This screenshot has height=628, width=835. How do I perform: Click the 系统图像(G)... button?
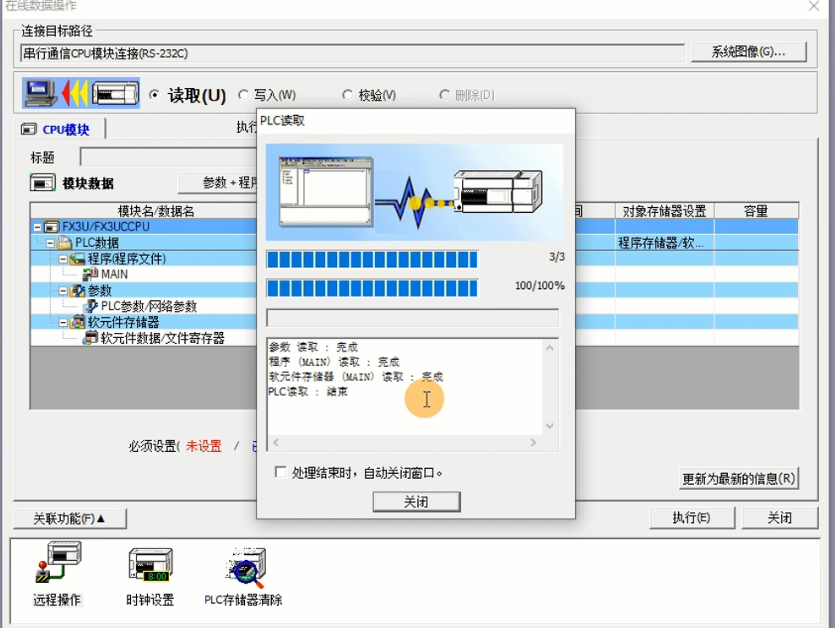(748, 52)
